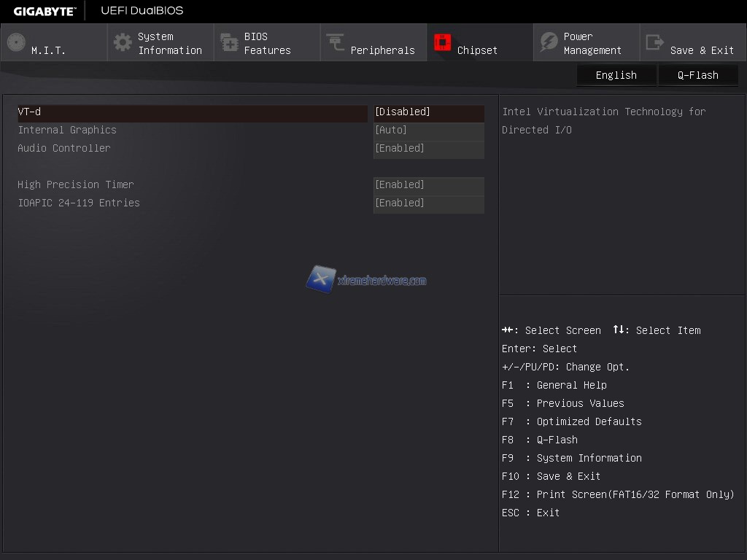
Task: Open the BIOS Features tab
Action: coord(267,43)
